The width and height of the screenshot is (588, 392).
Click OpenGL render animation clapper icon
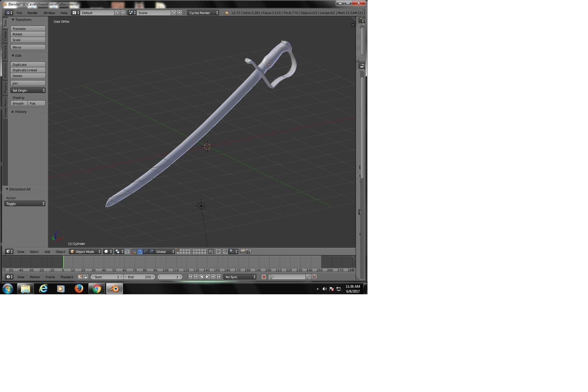point(248,252)
